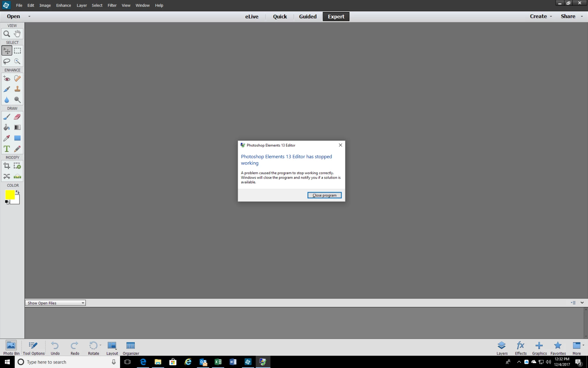Open Rotate direction dropdown arrow
588x368 pixels.
point(100,345)
